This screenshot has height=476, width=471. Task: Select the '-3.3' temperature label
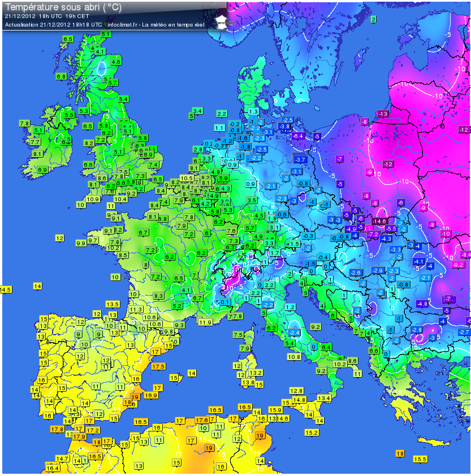tap(396, 249)
